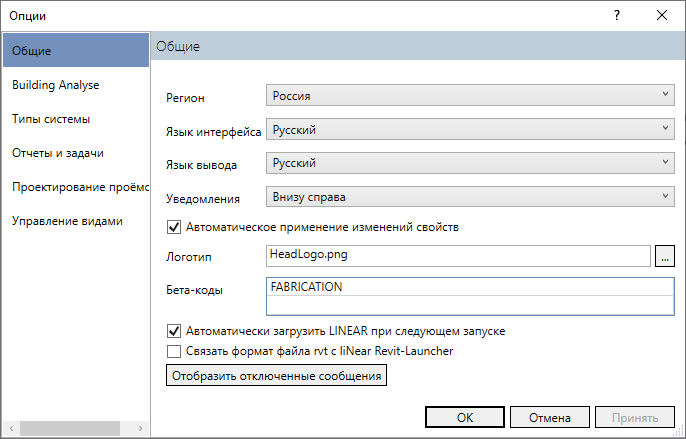Confirm with the OK button
Screen dimensions: 686x439
(465, 418)
